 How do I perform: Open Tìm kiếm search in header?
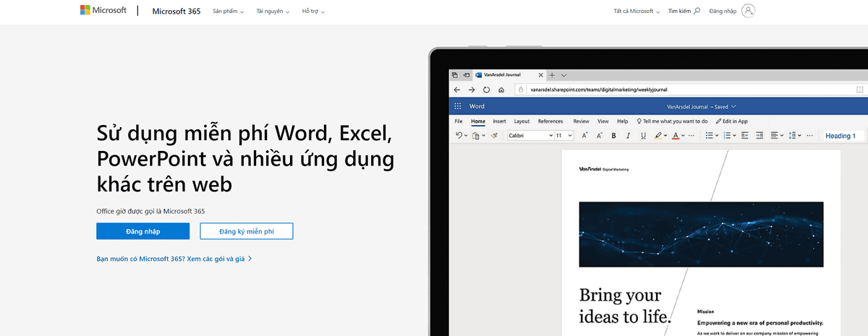(684, 12)
